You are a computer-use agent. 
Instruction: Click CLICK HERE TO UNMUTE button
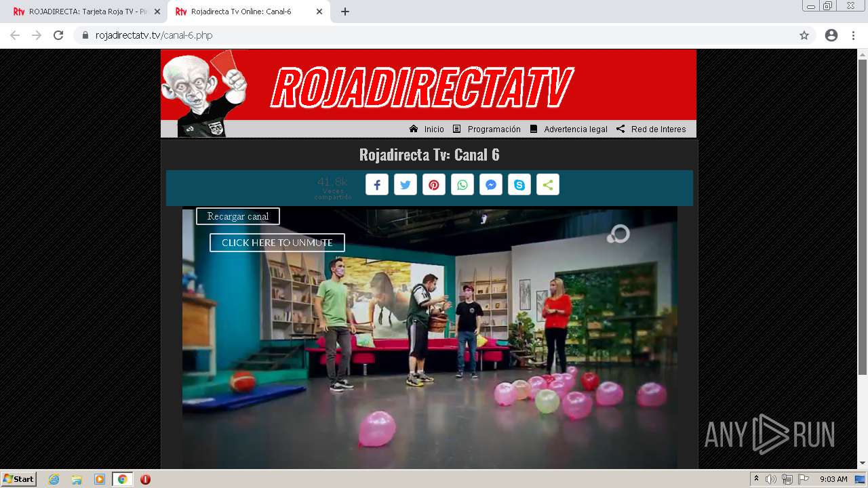click(277, 243)
